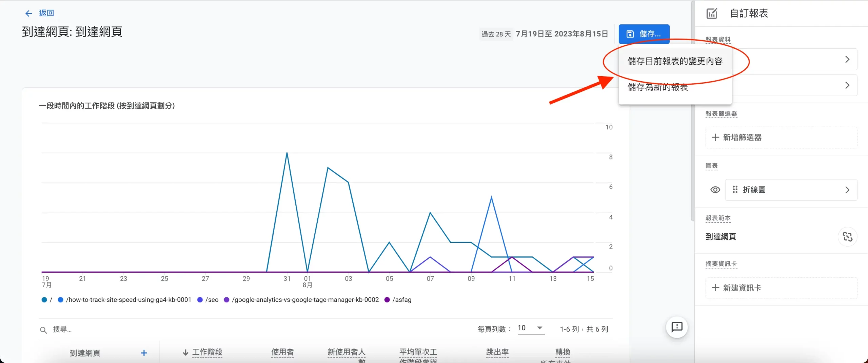The image size is (868, 363).
Task: Click the 1-6 列，共 6 列 pagination text
Action: 584,329
